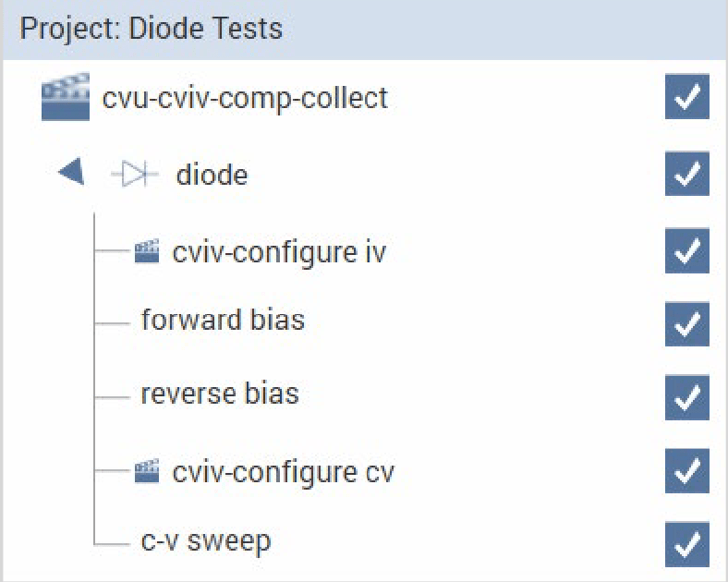Select the diode device label
Viewport: 728px width, 582px height.
[x=212, y=175]
